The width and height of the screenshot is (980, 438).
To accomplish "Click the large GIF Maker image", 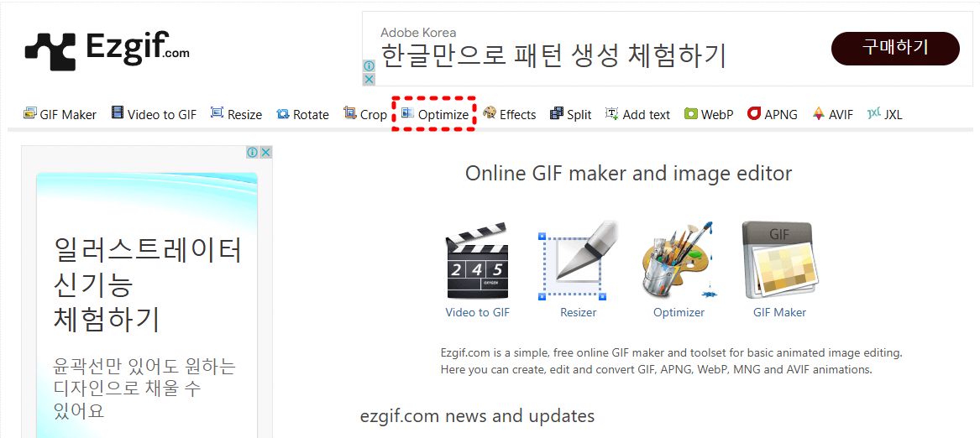I will (779, 261).
